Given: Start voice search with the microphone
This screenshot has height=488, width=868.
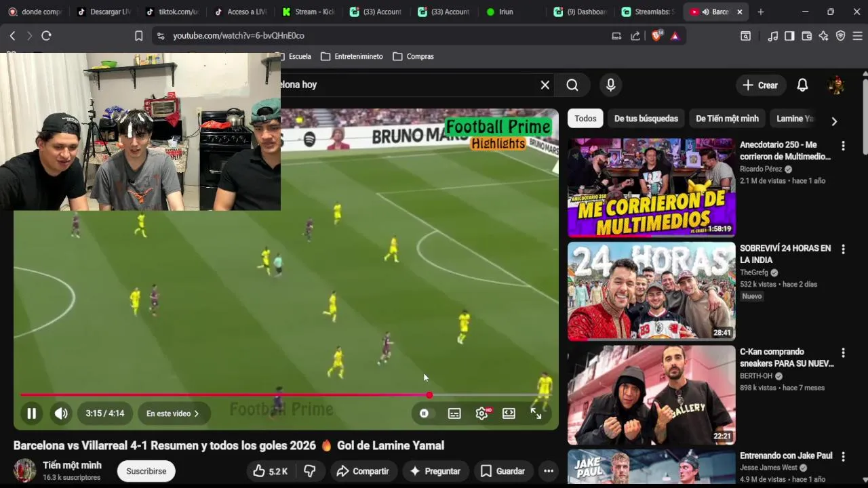Looking at the screenshot, I should [x=611, y=85].
